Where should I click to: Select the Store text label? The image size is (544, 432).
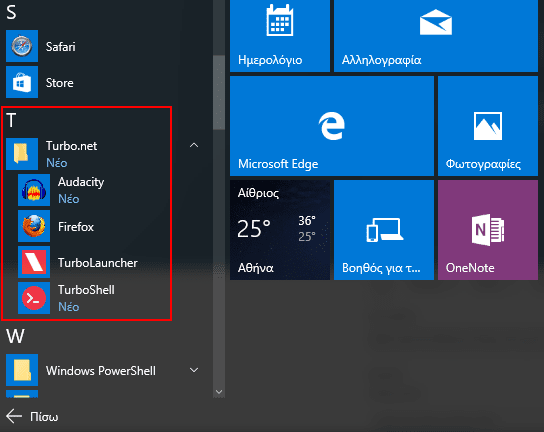60,83
